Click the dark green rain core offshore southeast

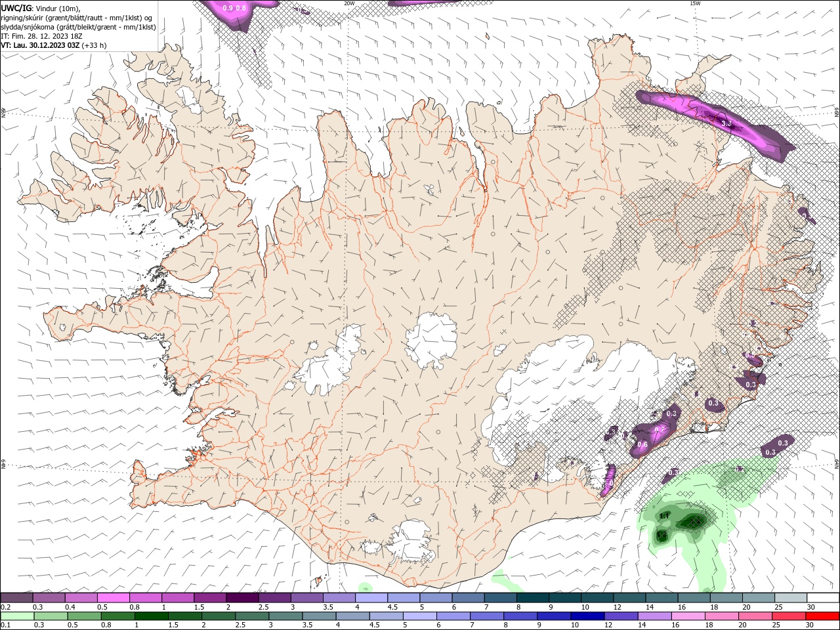[x=692, y=521]
